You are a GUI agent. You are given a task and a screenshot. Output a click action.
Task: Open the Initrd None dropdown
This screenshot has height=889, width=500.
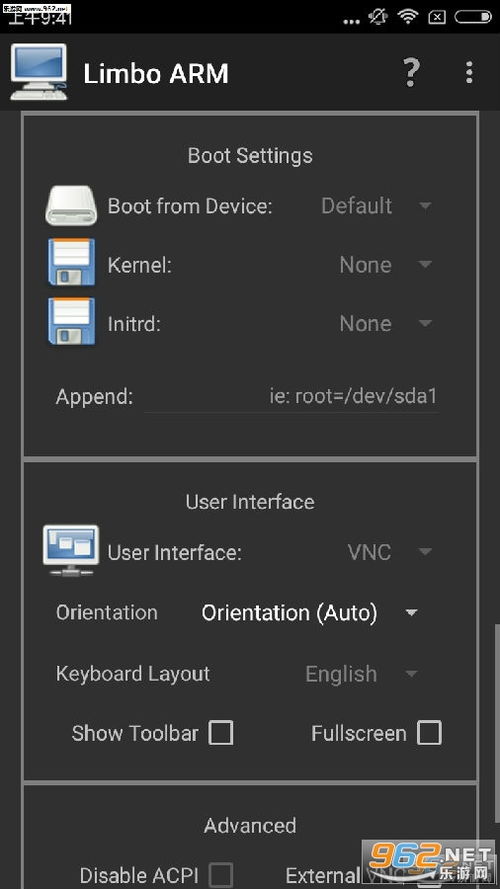point(385,324)
